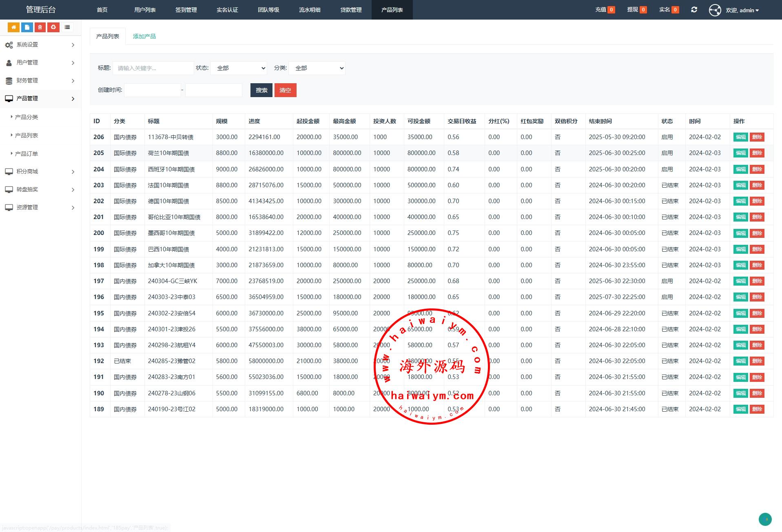Open the 分类 category dropdown

coord(317,68)
